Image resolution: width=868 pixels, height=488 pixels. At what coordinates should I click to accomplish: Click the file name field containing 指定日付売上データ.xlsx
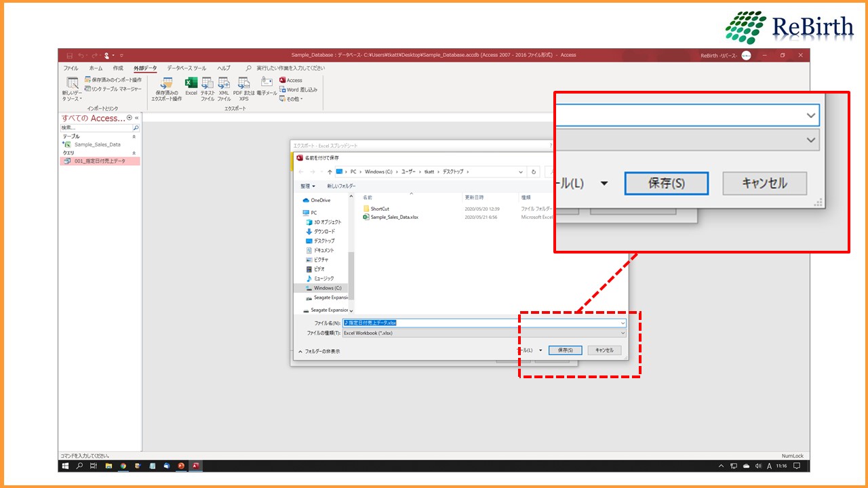[484, 323]
